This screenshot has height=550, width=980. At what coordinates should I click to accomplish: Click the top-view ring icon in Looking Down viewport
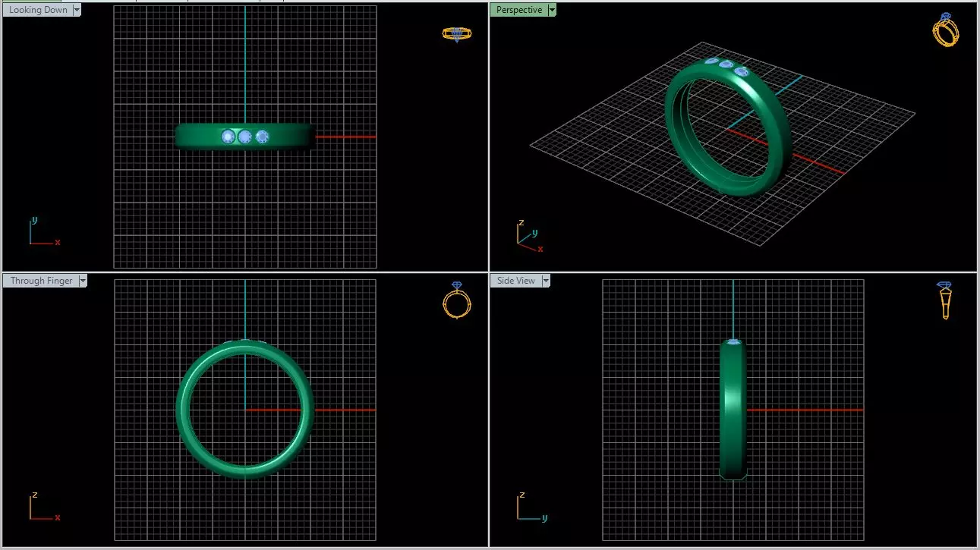tap(457, 33)
